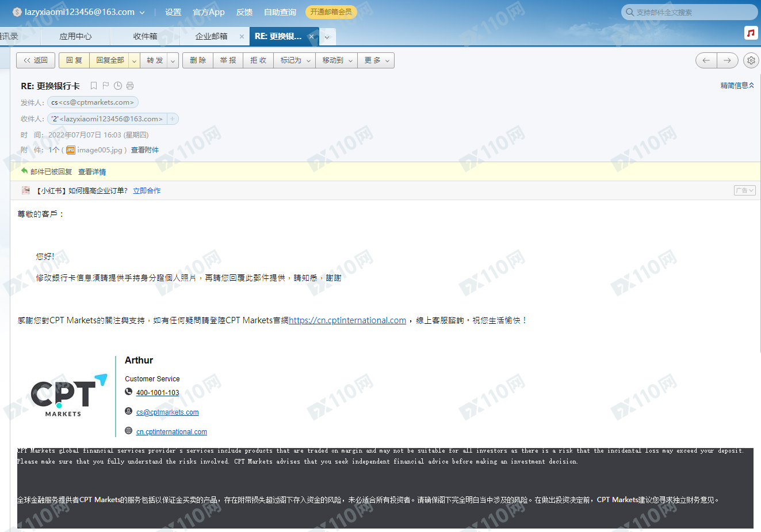Flag this email with the flag icon
This screenshot has width=761, height=532.
tap(106, 86)
